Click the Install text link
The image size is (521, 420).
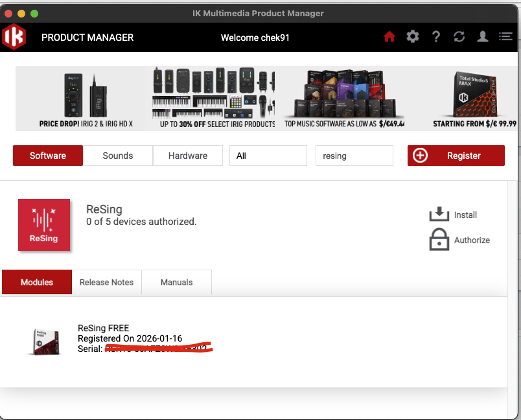click(x=465, y=215)
